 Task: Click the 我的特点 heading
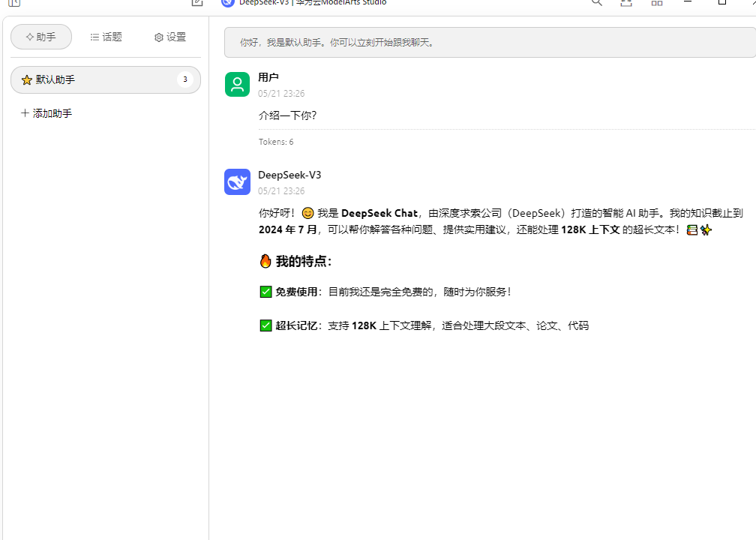pos(304,261)
